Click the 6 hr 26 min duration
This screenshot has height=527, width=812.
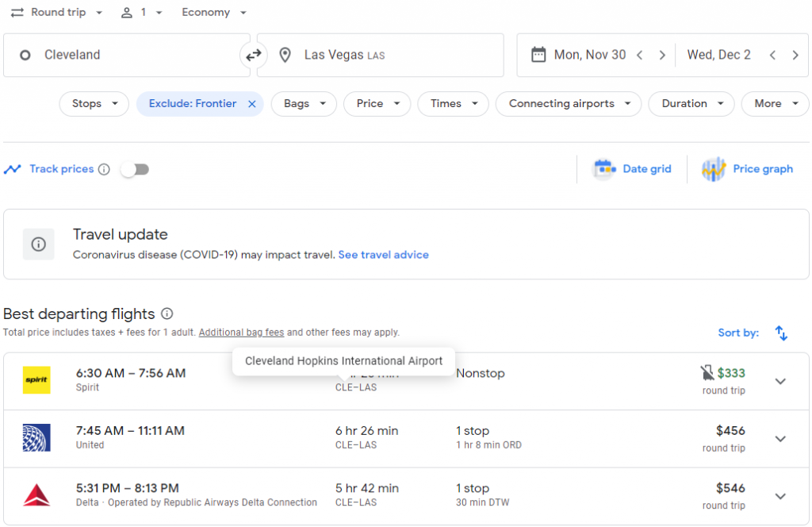(366, 431)
